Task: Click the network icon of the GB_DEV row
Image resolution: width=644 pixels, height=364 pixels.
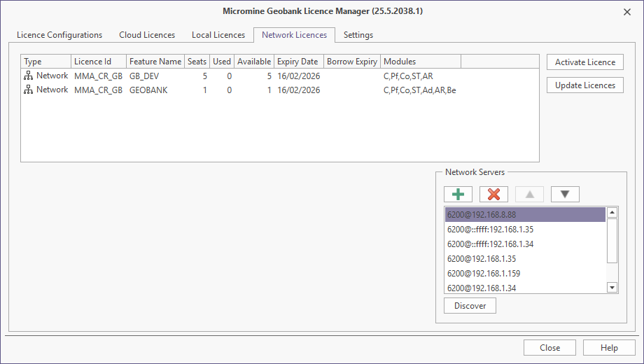Action: pos(28,76)
